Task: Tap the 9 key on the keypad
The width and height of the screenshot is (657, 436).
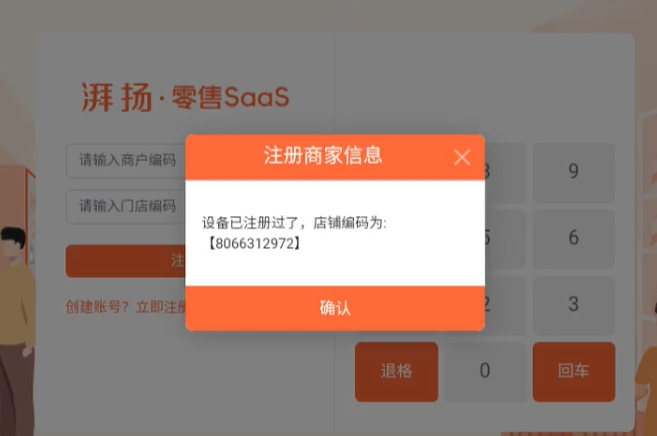Action: [x=574, y=171]
